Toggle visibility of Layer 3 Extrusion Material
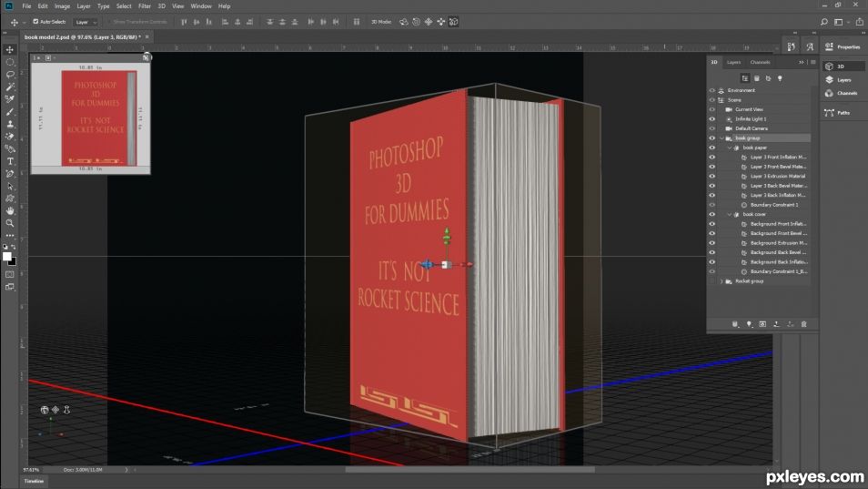 712,176
